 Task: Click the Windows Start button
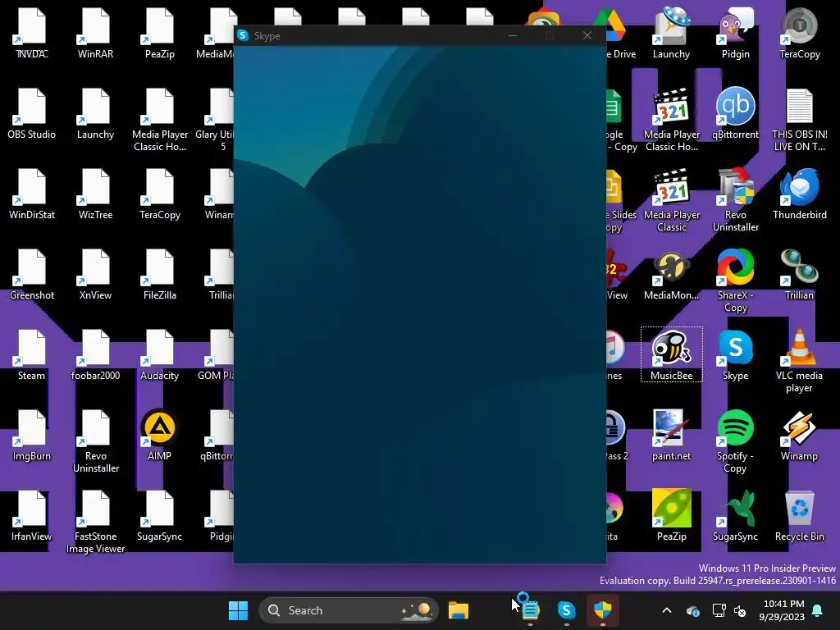pos(238,610)
